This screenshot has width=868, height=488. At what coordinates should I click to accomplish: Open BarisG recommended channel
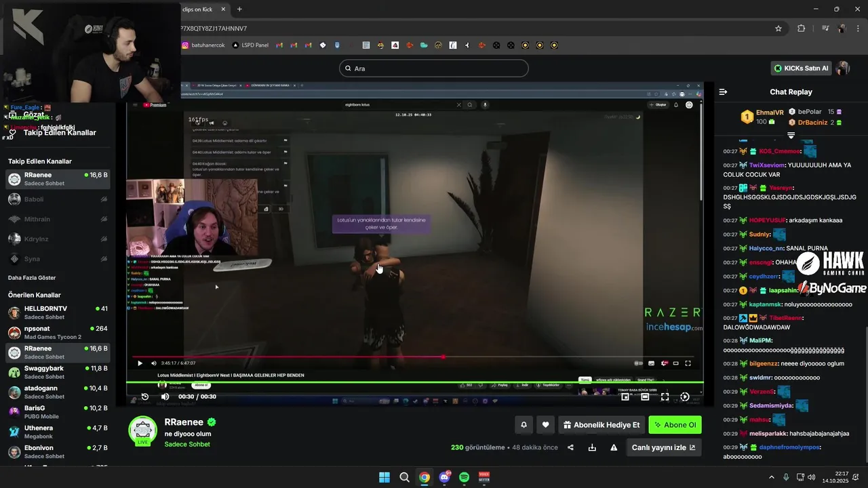(58, 412)
